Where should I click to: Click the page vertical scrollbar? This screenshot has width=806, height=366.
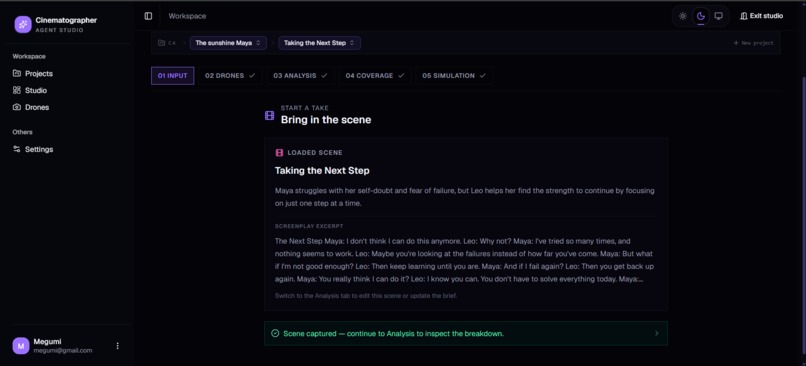click(803, 206)
